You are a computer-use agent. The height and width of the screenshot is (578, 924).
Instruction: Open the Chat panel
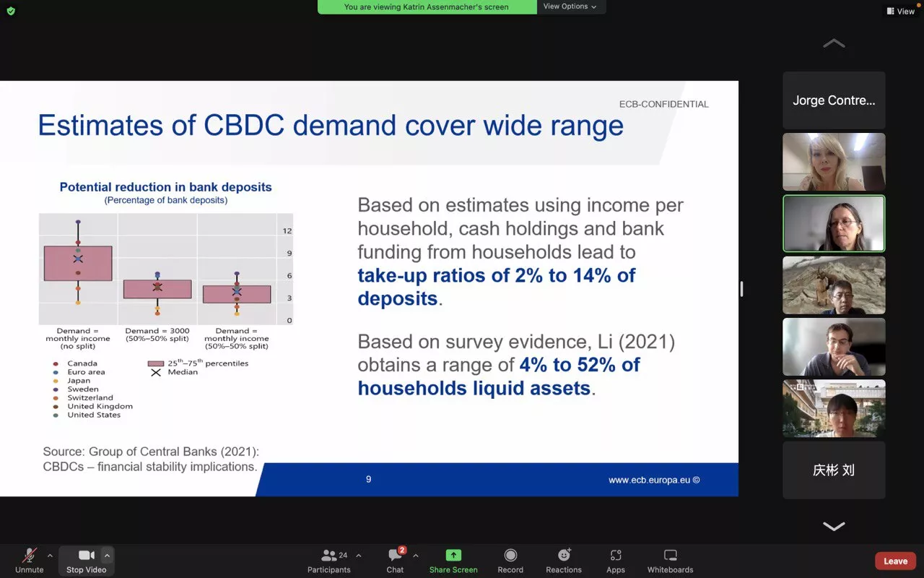click(395, 560)
